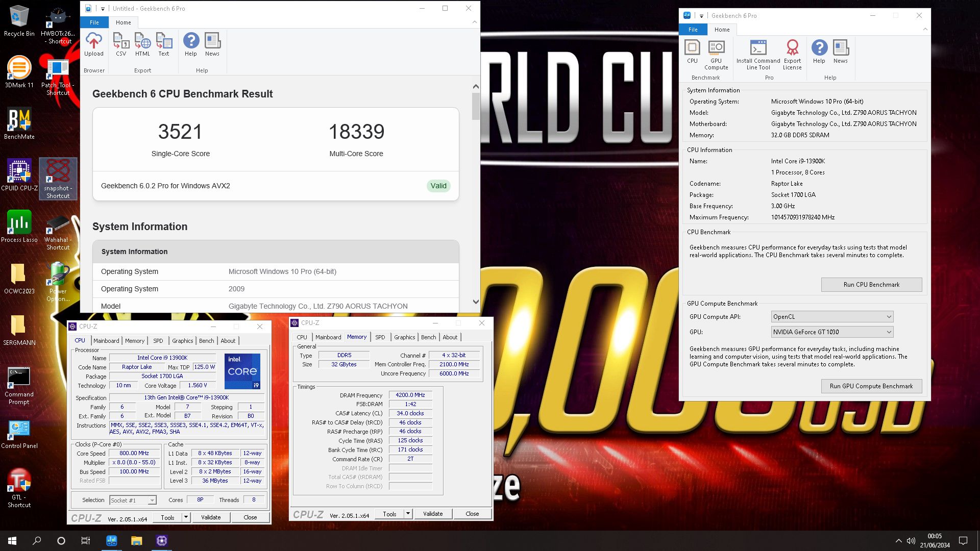The width and height of the screenshot is (980, 551).
Task: Open the Socket #1 selection dropdown in CPU-Z
Action: [133, 500]
